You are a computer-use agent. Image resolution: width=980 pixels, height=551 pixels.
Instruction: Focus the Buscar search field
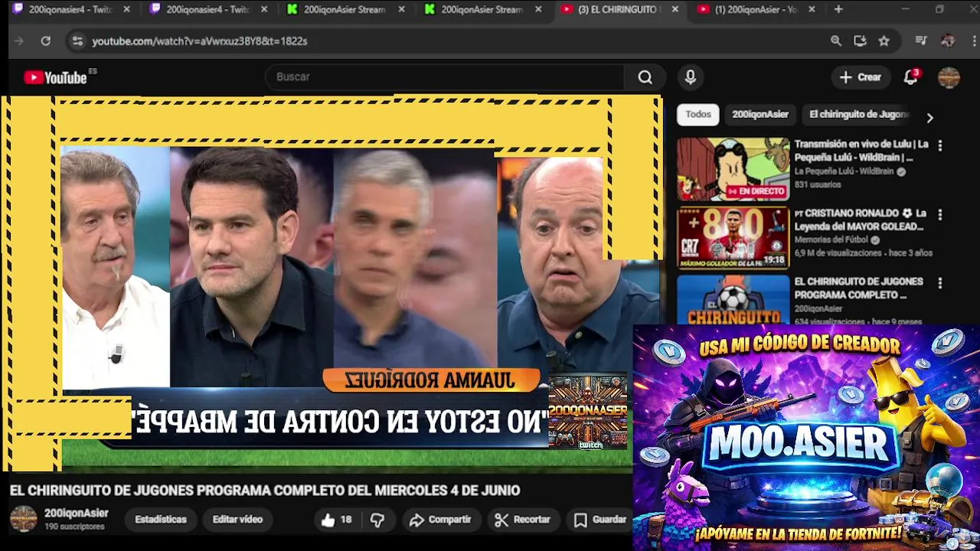point(444,77)
